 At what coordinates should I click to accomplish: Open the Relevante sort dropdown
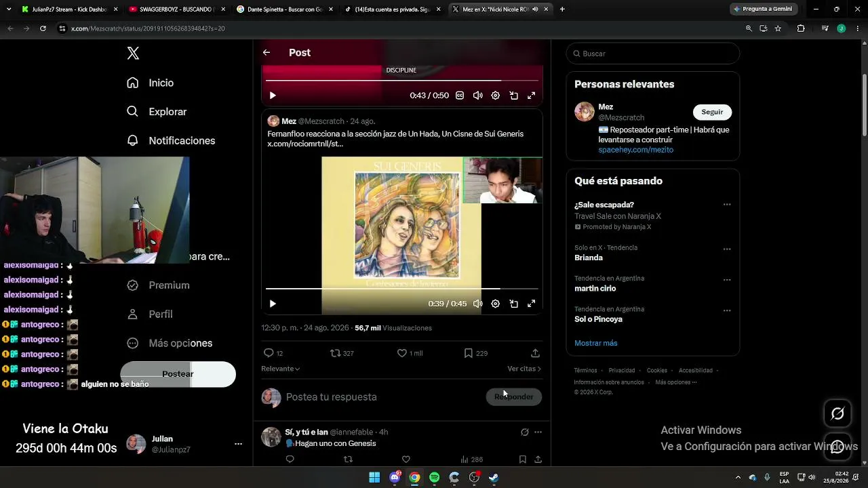[x=281, y=369]
